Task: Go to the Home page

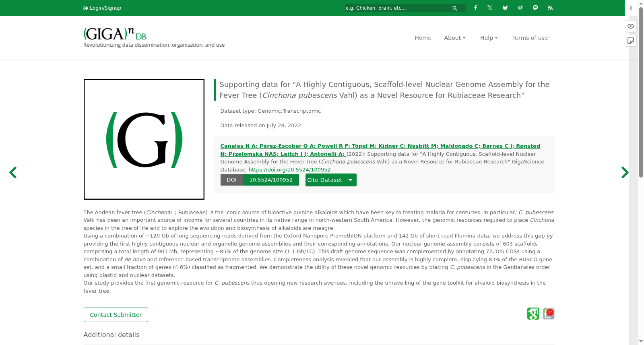Action: point(423,38)
